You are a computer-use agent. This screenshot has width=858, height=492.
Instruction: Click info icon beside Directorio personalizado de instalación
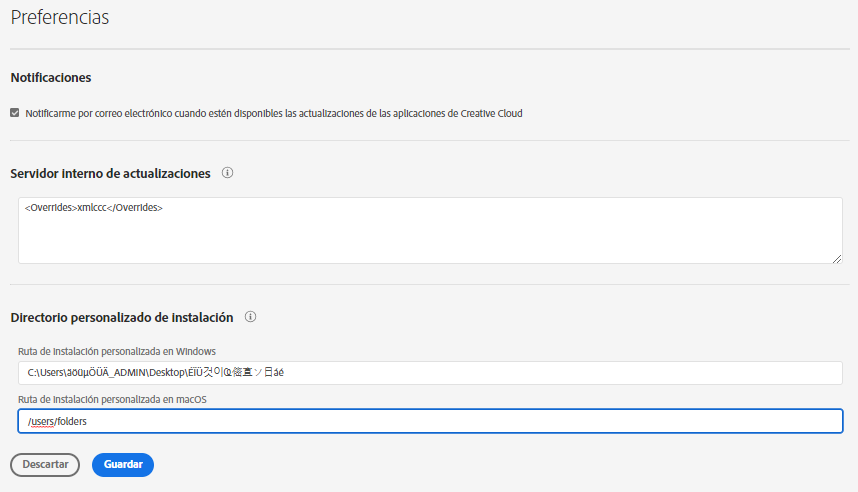pyautogui.click(x=250, y=317)
